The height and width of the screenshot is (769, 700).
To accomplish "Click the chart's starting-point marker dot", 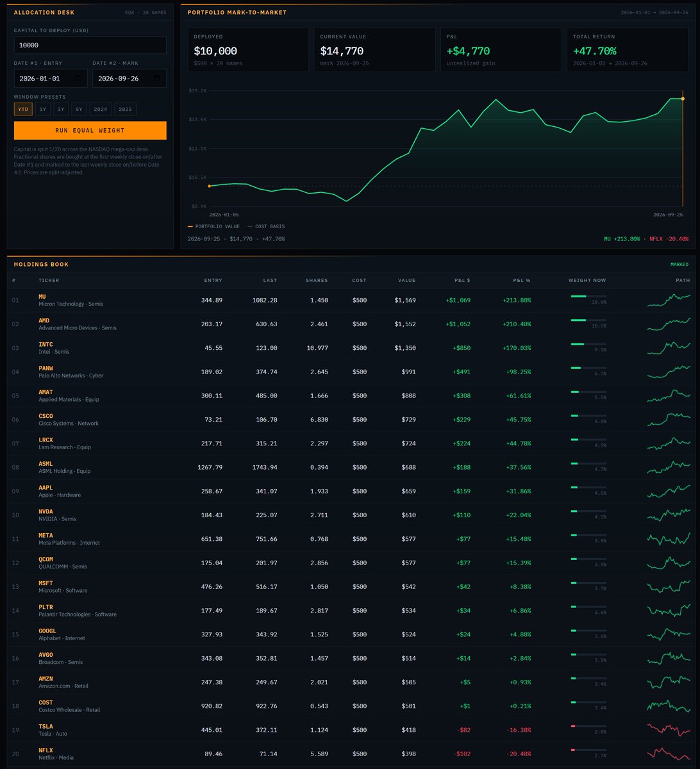I will click(x=209, y=186).
